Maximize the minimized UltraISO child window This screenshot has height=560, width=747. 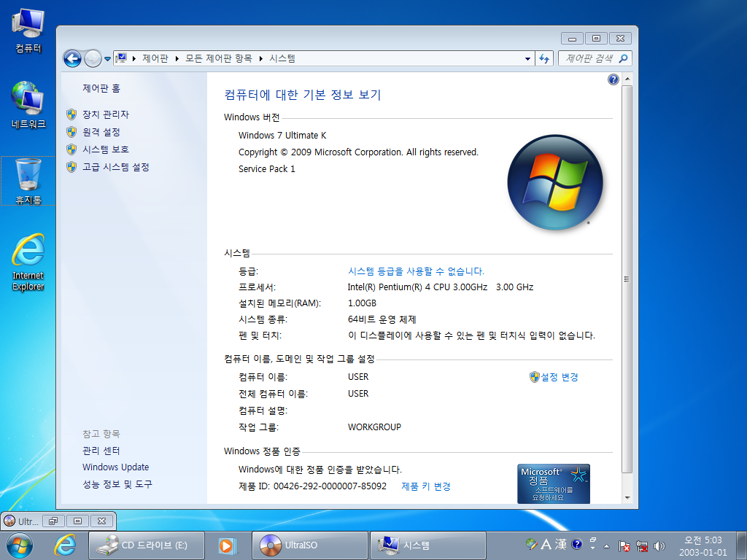pos(77,521)
